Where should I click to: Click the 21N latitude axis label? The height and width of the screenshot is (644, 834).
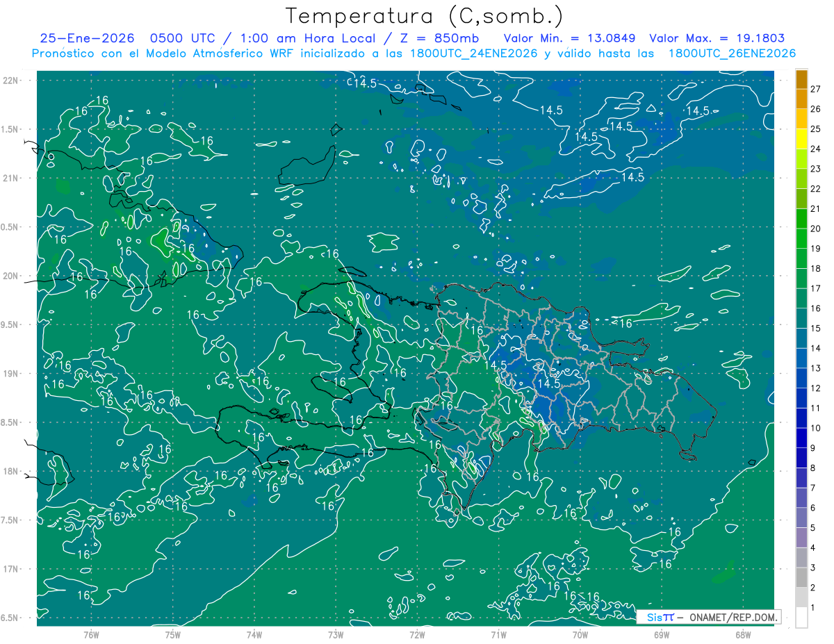[10, 179]
